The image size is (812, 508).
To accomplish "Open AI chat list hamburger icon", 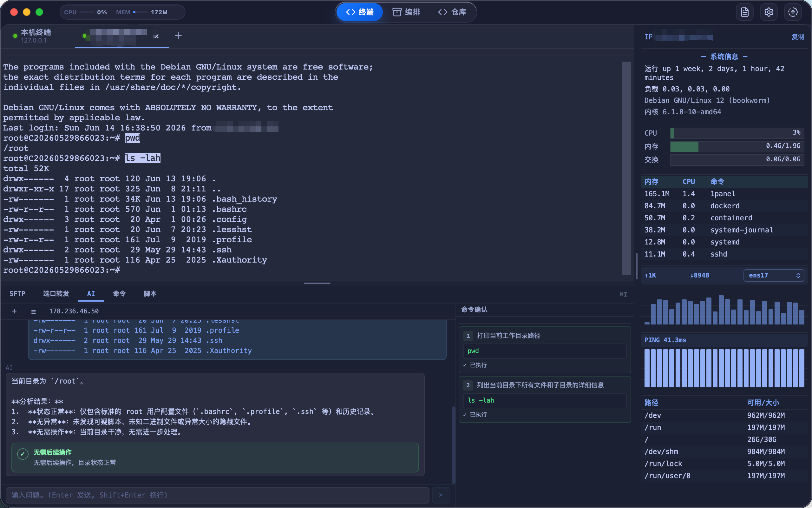I will click(x=33, y=311).
